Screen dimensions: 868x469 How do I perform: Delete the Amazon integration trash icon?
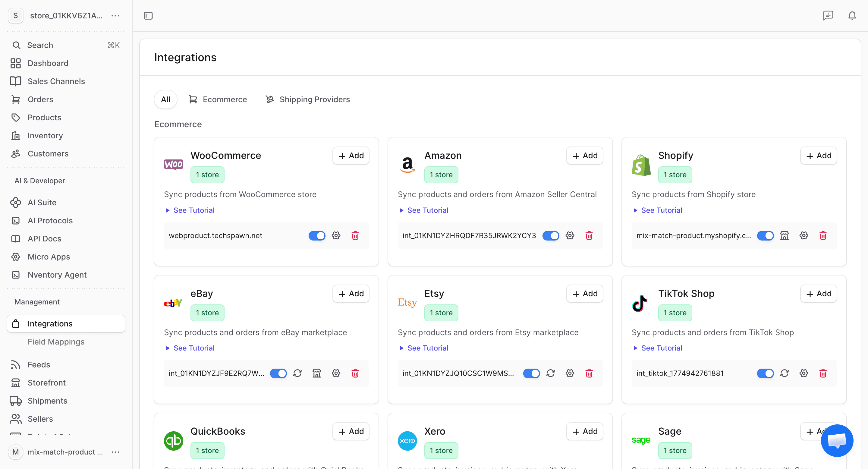[x=589, y=235]
